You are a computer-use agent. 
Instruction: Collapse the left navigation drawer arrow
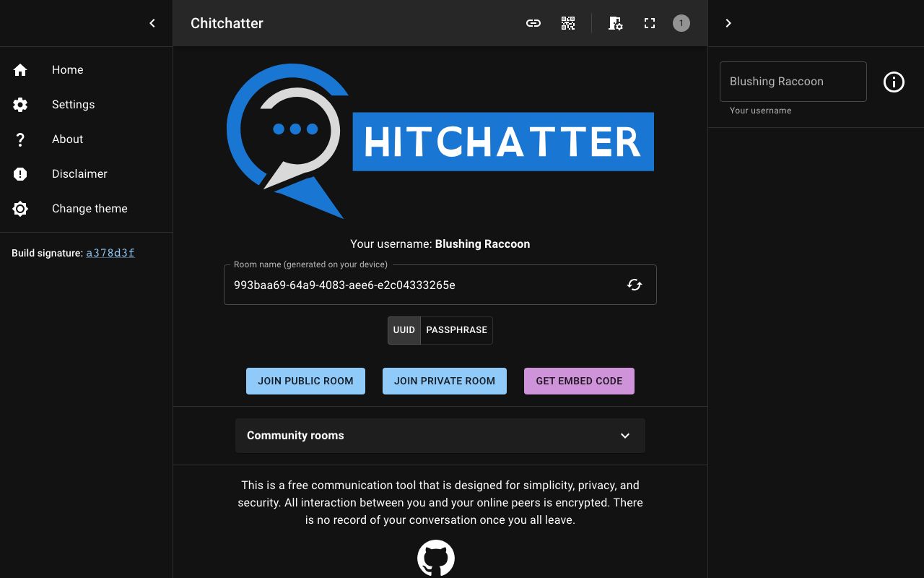(152, 23)
